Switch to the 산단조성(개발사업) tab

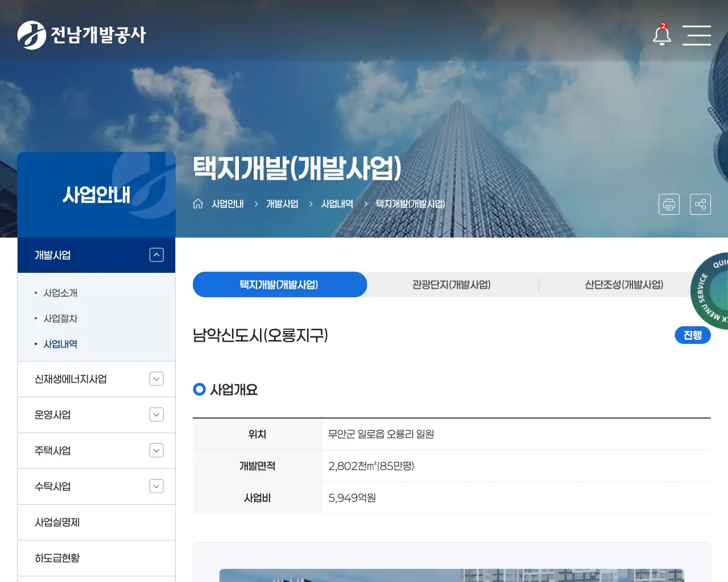tap(624, 284)
